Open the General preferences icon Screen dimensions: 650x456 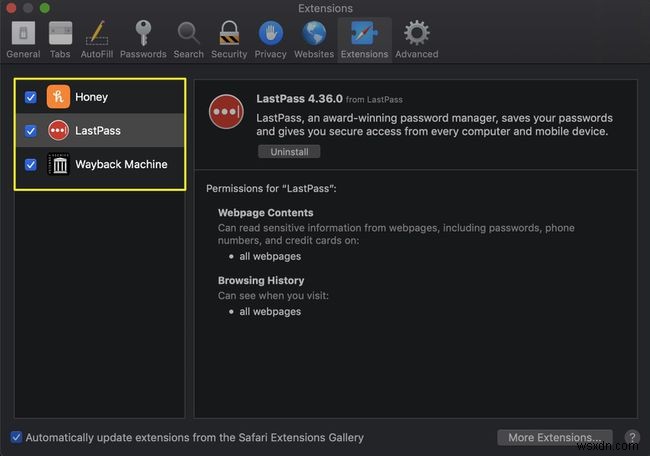[x=23, y=33]
